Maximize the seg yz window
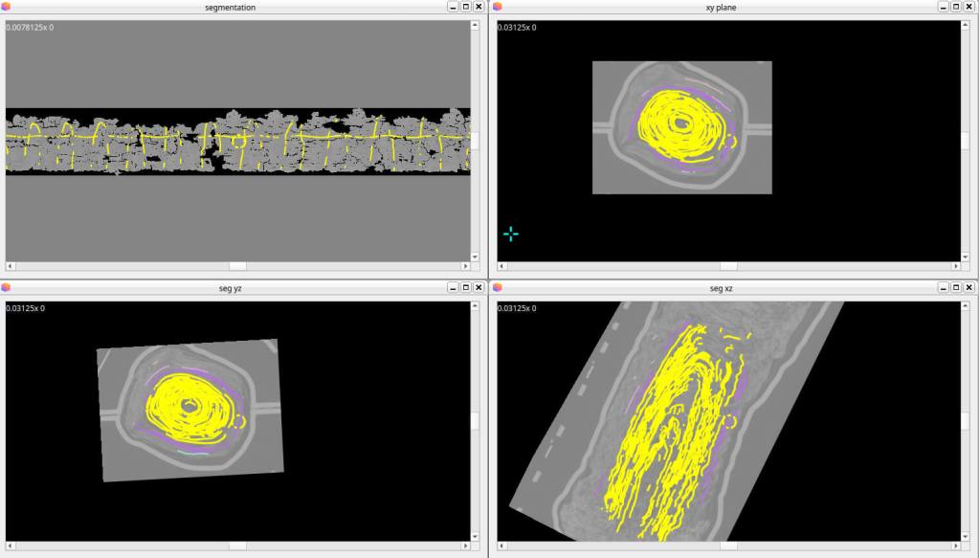 pyautogui.click(x=465, y=287)
